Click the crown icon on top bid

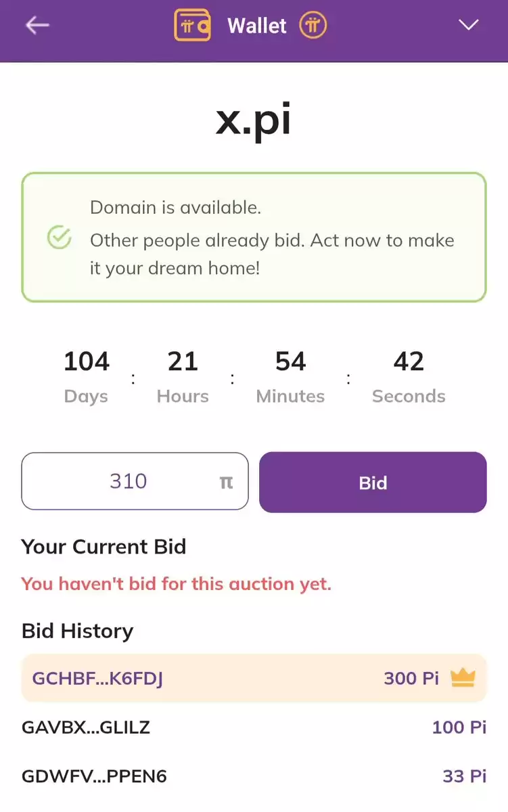click(463, 677)
